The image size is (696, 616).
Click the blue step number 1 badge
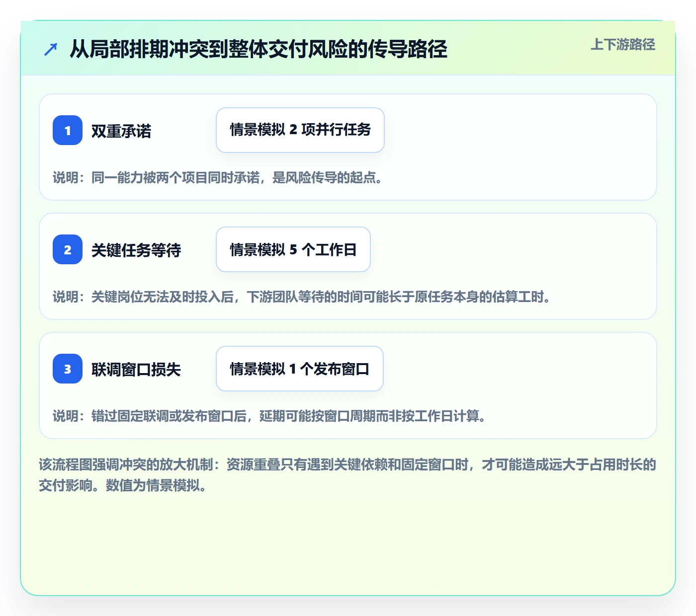68,130
